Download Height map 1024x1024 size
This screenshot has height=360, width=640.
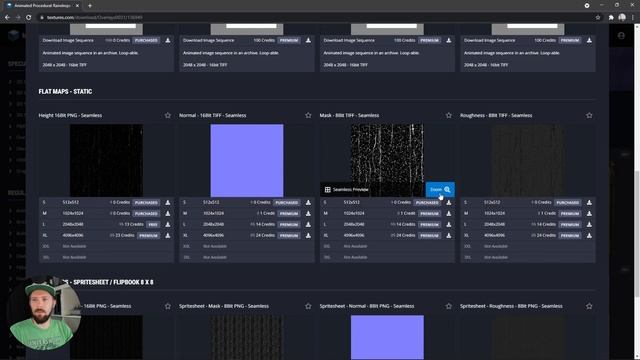[x=168, y=213]
